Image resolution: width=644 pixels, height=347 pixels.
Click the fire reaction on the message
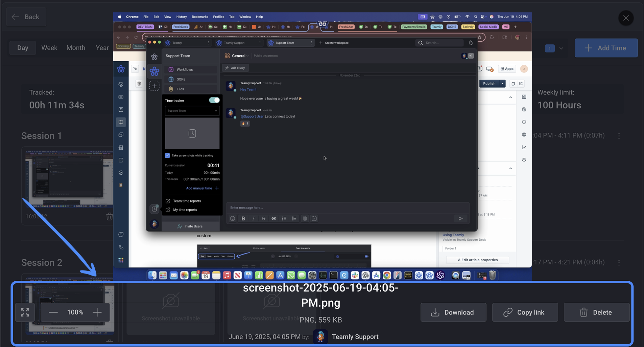point(245,124)
